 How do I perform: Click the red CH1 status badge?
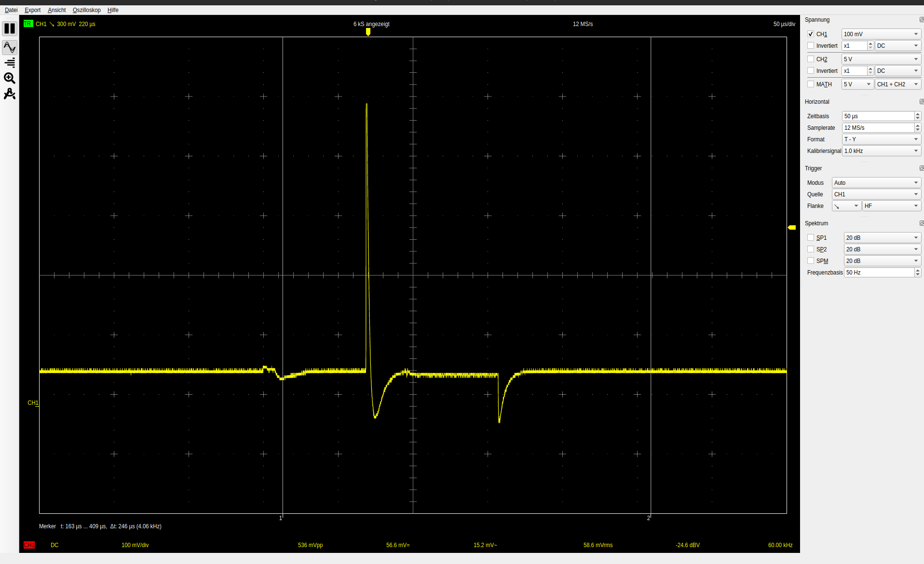tap(29, 545)
